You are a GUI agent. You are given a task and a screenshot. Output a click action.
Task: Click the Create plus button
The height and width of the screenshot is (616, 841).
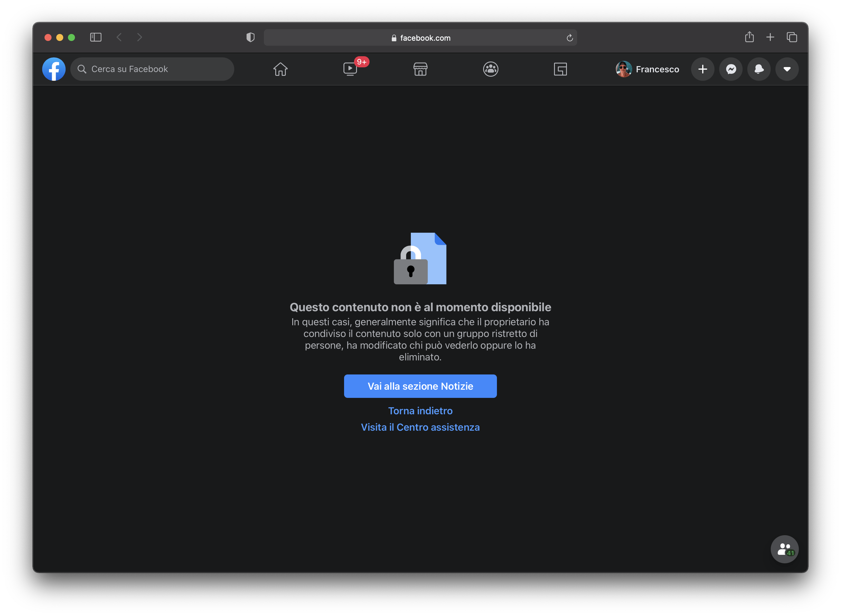tap(702, 69)
